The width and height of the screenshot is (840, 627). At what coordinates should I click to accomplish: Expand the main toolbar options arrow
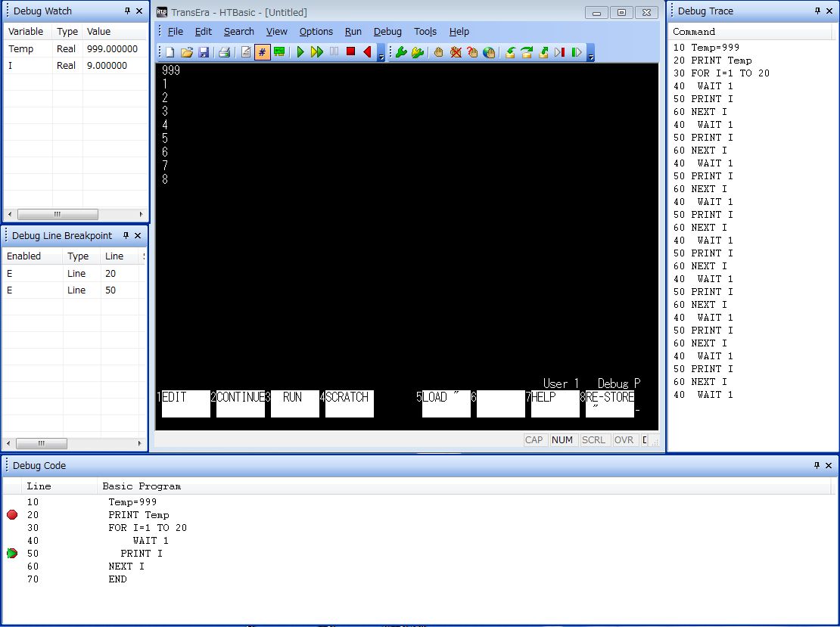click(381, 52)
